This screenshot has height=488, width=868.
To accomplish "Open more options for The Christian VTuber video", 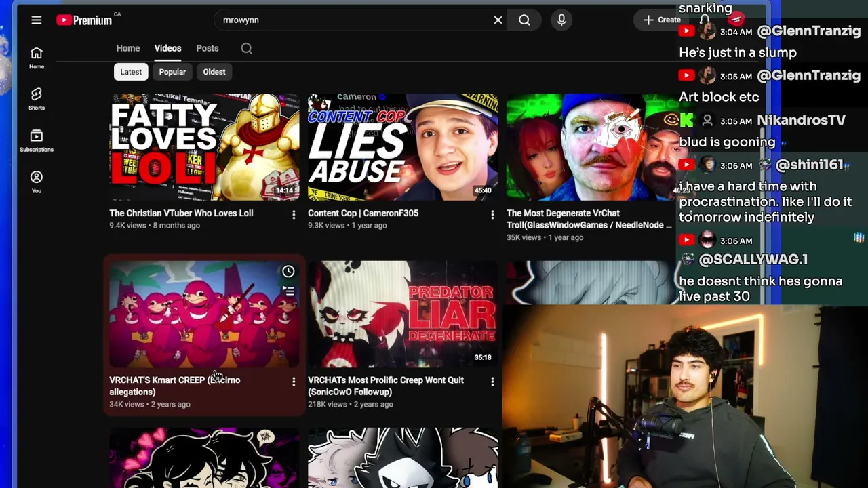I will (294, 215).
